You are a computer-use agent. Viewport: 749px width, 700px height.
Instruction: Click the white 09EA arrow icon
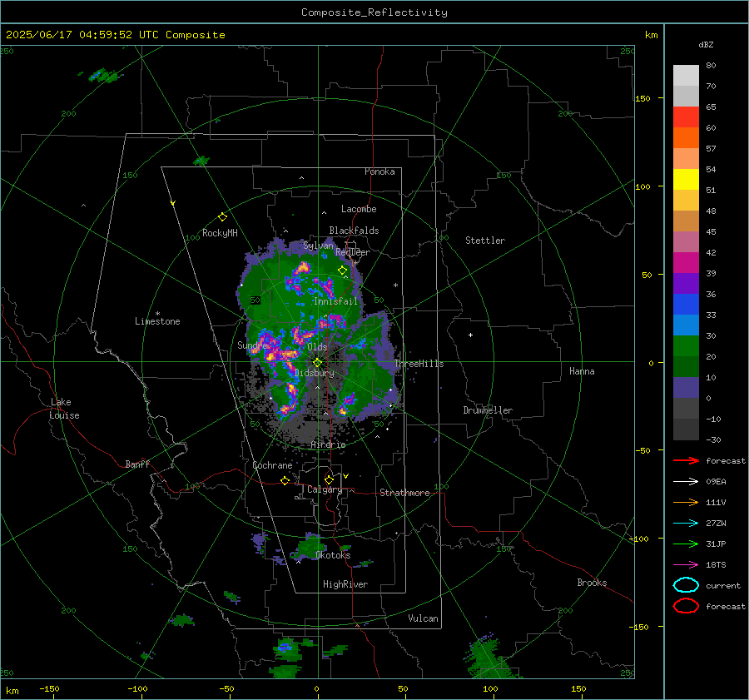pos(686,481)
